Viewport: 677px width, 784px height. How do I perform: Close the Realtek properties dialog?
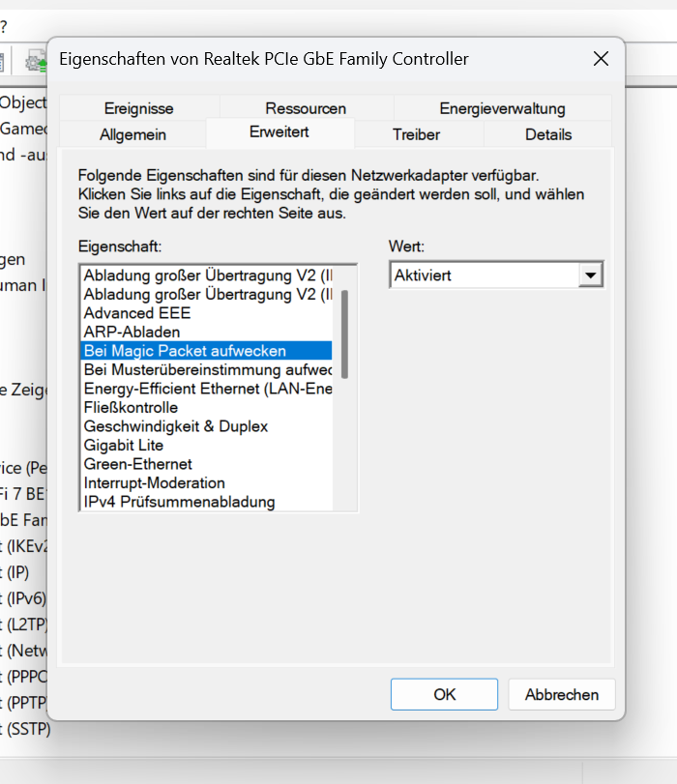[601, 59]
